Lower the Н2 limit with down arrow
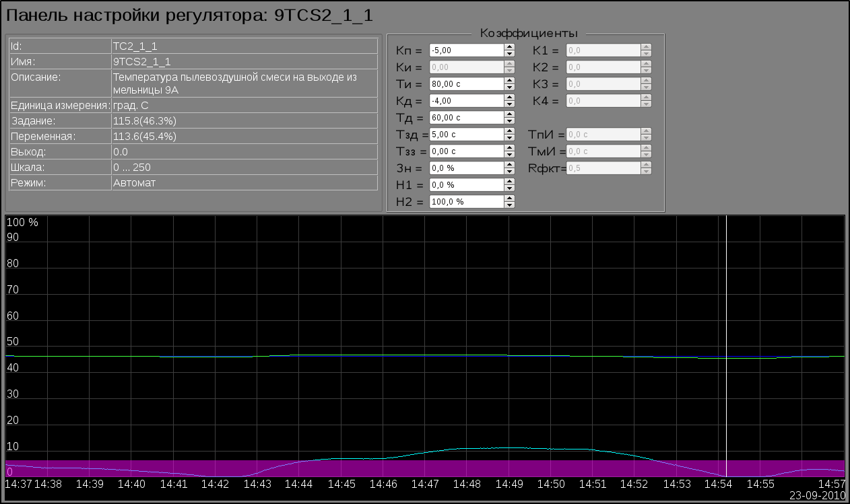The image size is (850, 504). pos(510,205)
